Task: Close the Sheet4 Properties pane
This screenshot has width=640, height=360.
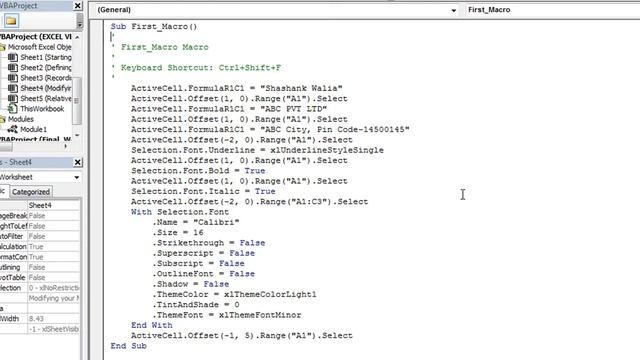Action: pyautogui.click(x=78, y=162)
